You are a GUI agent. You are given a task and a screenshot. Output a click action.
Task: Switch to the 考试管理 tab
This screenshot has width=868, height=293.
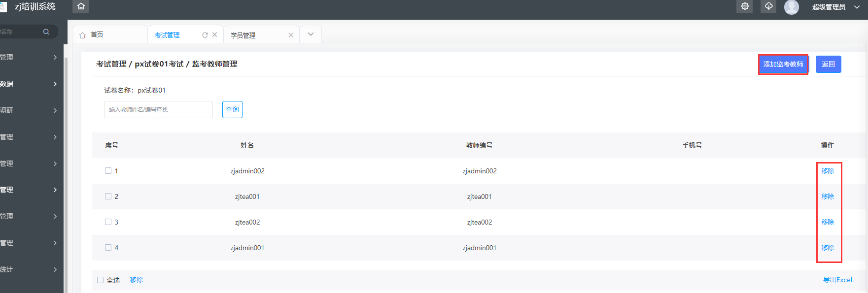pos(167,35)
